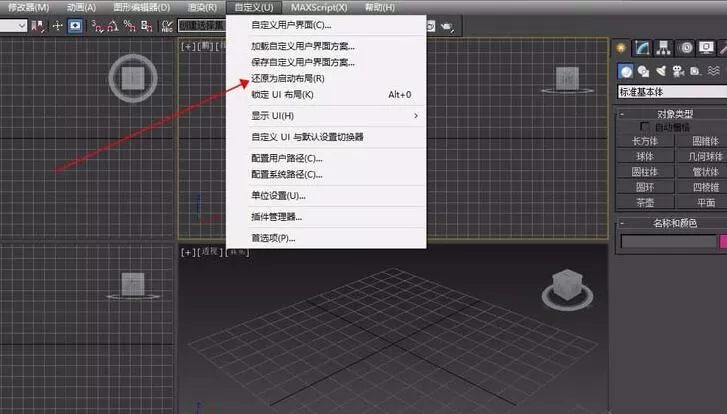
Task: Open the 标准基本体 primitives dropdown
Action: click(x=672, y=92)
